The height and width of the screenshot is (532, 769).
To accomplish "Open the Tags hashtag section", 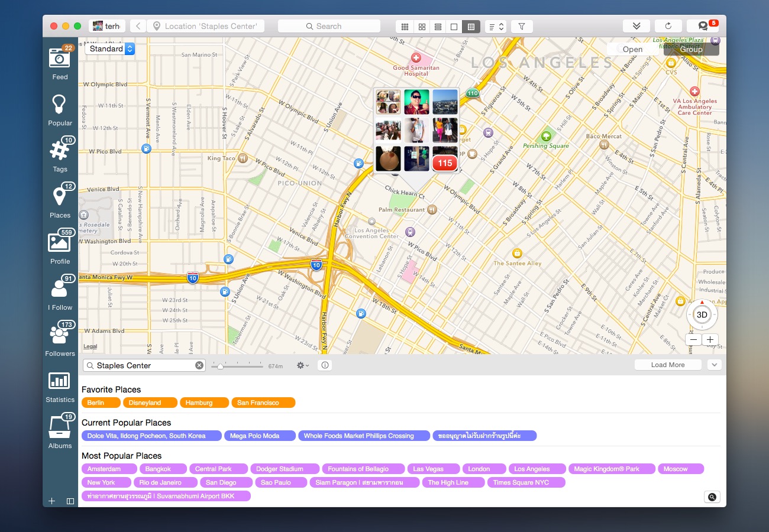I will coord(60,155).
